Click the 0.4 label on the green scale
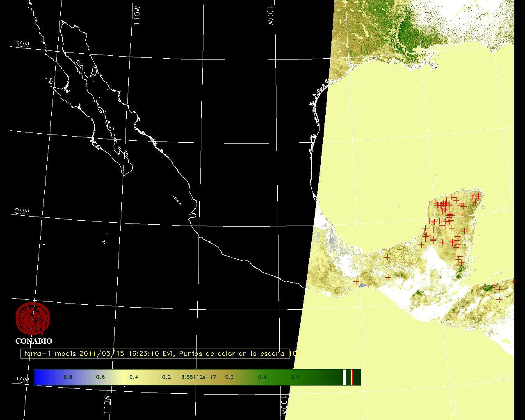Image resolution: width=525 pixels, height=420 pixels. (x=262, y=377)
